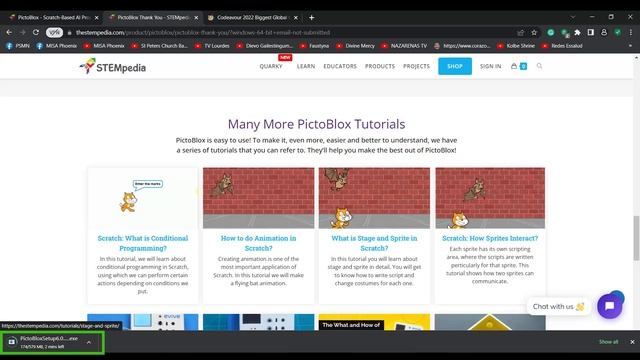The image size is (640, 360).
Task: Open the Extensions puzzle icon
Action: [x=577, y=32]
